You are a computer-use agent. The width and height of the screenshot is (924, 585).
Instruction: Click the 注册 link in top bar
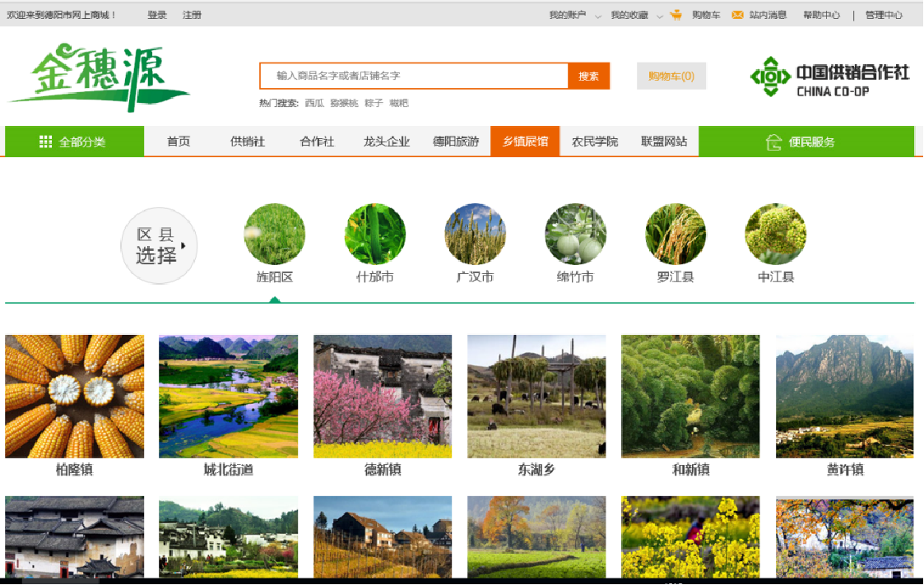[192, 15]
